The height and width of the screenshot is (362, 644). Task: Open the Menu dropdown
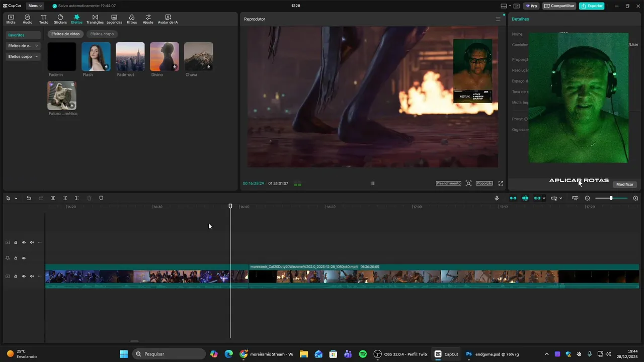click(35, 6)
